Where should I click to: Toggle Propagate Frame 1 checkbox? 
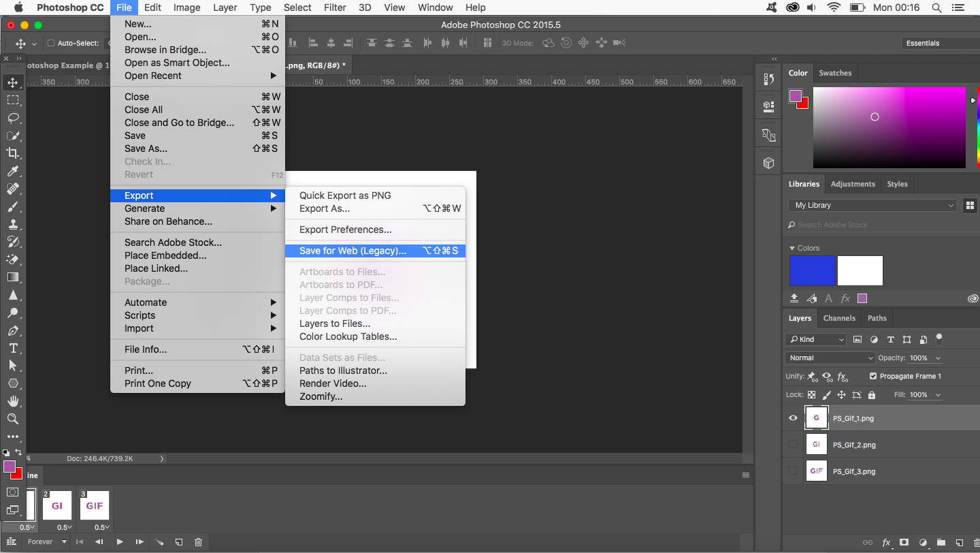(x=873, y=376)
